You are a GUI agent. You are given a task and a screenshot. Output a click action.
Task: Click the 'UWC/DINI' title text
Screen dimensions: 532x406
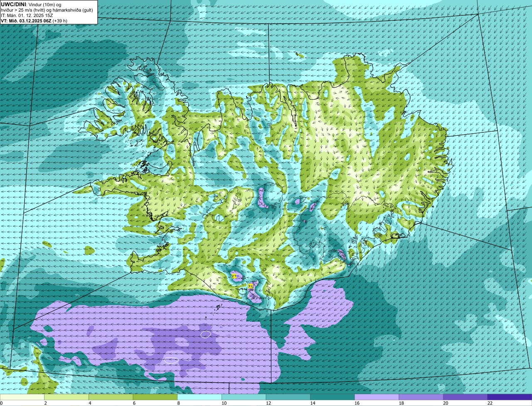tap(13, 5)
